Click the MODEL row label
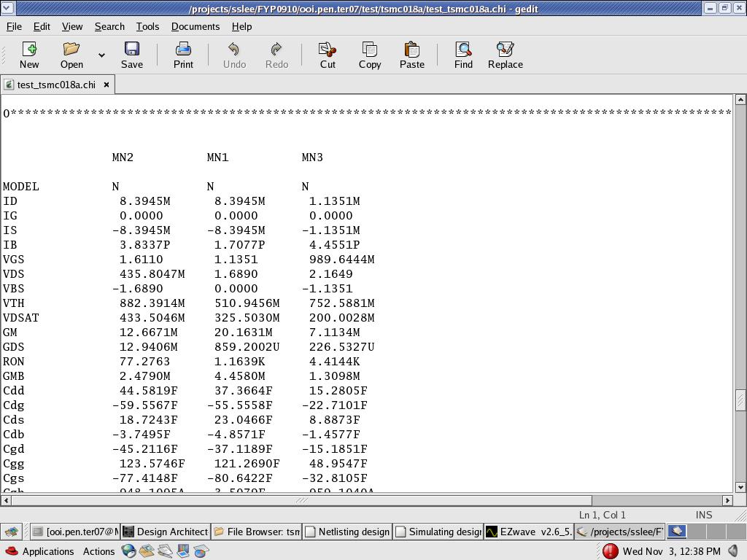 (x=21, y=187)
